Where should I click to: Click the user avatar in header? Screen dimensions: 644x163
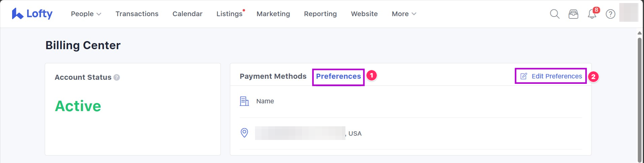629,13
